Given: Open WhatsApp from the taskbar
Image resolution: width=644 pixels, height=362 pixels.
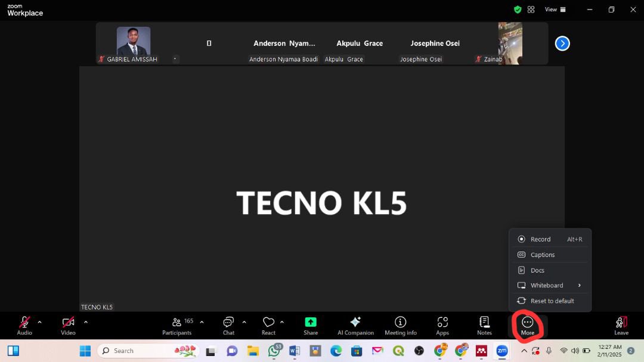Looking at the screenshot, I should pyautogui.click(x=274, y=351).
